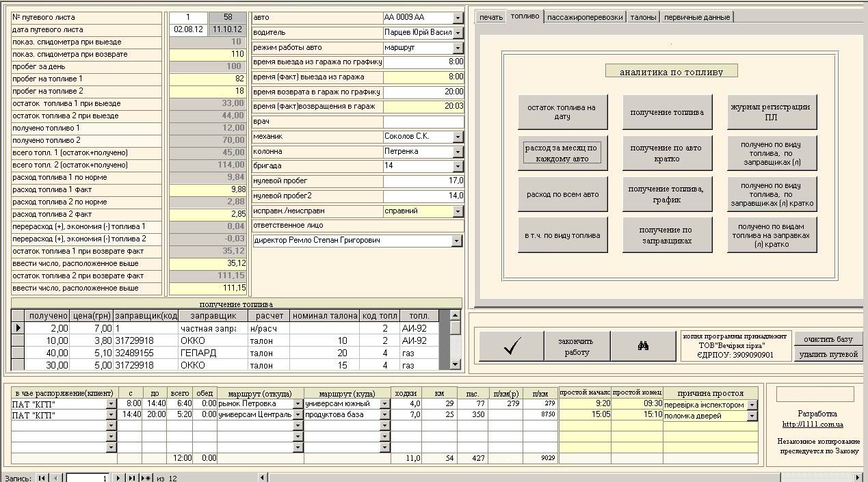Click удалить путевой button

click(x=828, y=354)
